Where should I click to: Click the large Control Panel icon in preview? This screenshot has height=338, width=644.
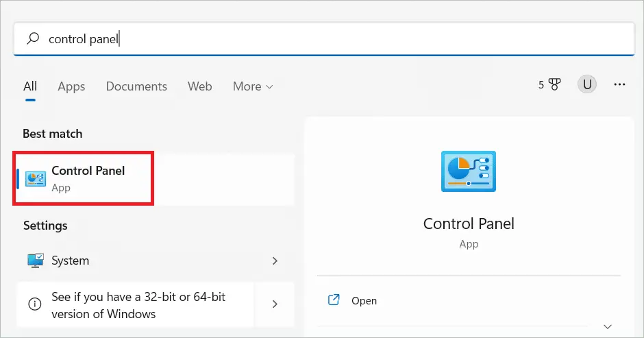click(469, 171)
